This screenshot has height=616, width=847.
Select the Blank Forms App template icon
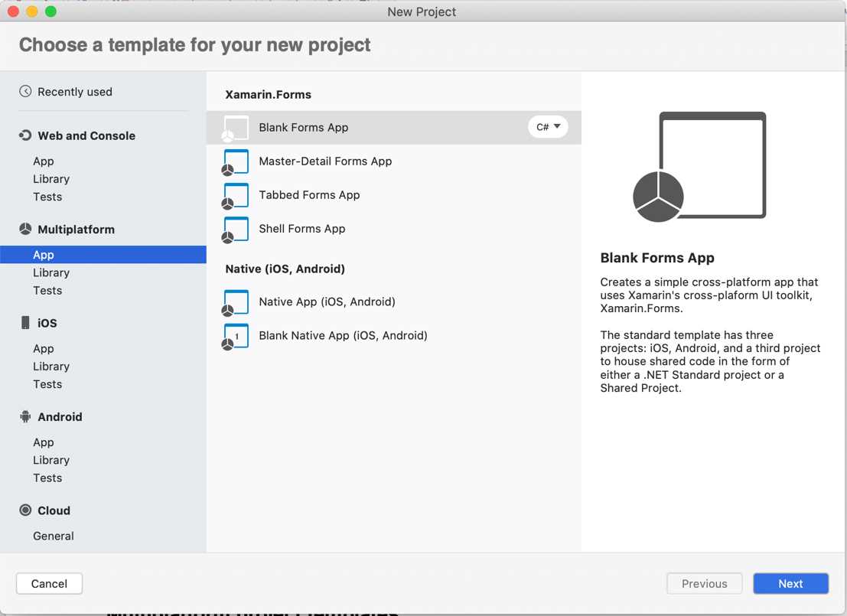(235, 128)
